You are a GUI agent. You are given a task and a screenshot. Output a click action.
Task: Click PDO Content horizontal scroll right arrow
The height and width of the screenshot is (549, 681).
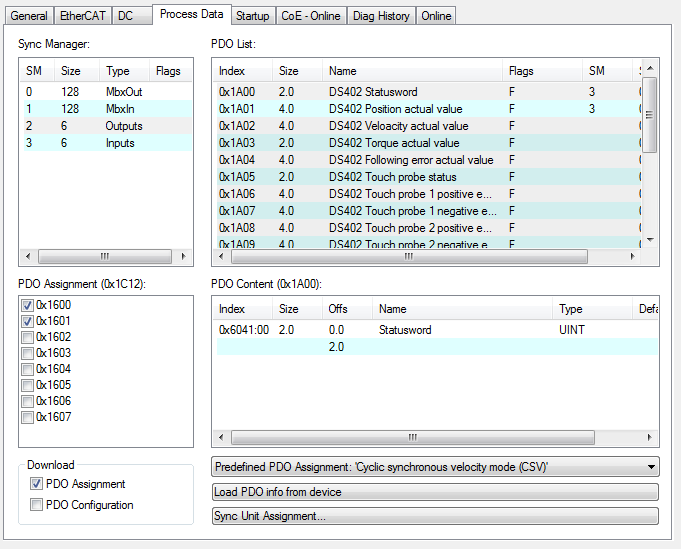(x=650, y=437)
